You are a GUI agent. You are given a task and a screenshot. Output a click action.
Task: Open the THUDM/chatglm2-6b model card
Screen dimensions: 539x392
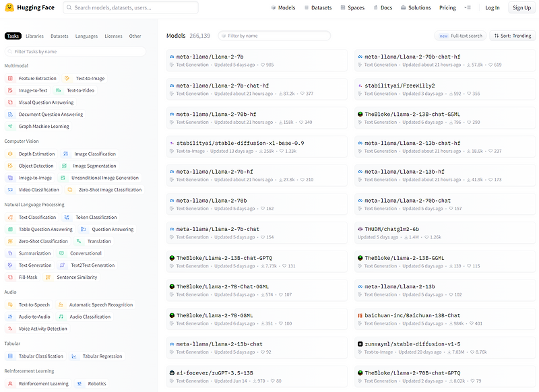445,233
